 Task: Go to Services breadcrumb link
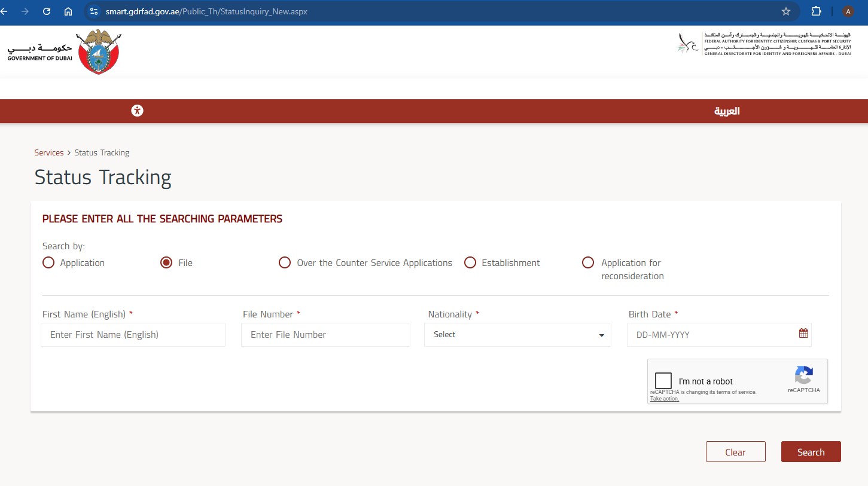(49, 152)
